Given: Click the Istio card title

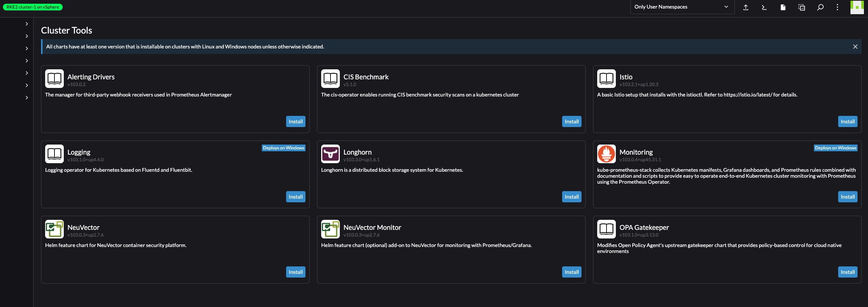Looking at the screenshot, I should pos(626,77).
